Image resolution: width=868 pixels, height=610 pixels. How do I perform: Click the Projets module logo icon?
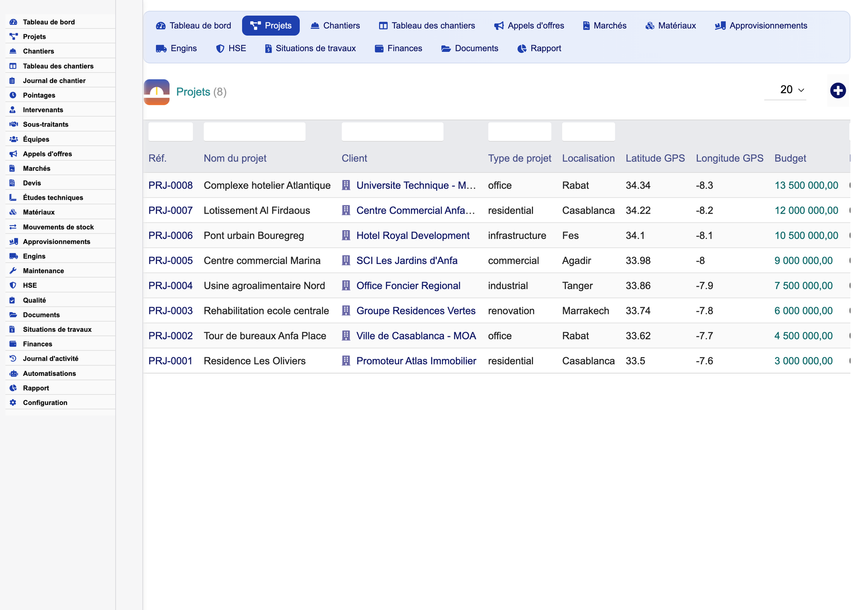click(x=157, y=92)
